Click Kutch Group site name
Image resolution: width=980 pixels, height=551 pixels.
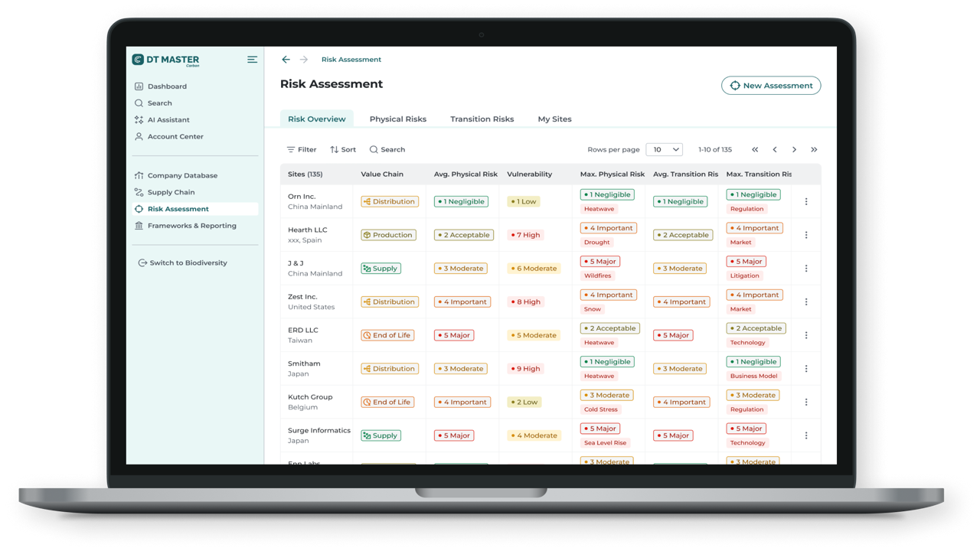310,397
